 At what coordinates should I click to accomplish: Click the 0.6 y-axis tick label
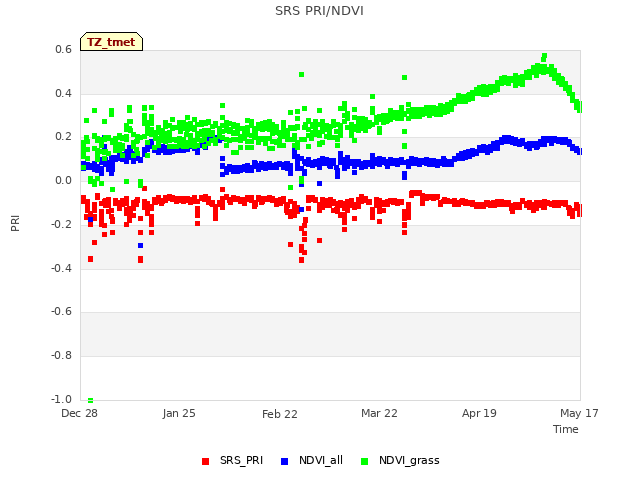(x=63, y=49)
